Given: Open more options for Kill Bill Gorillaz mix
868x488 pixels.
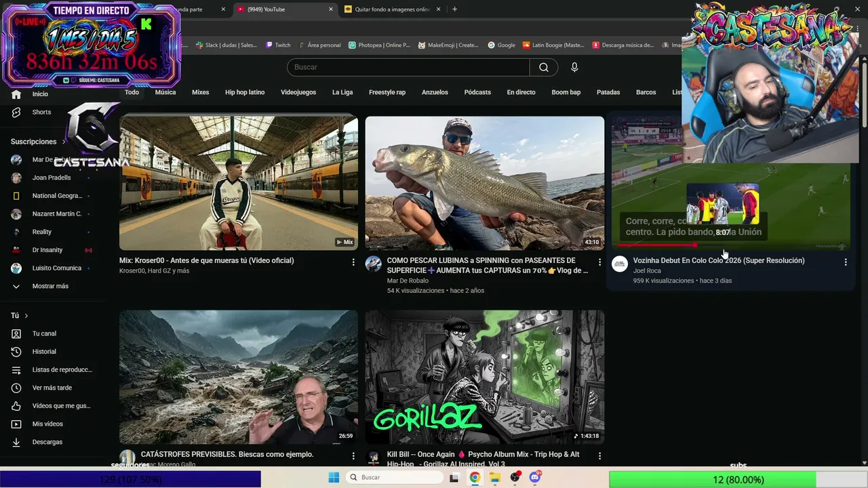Looking at the screenshot, I should (x=599, y=456).
